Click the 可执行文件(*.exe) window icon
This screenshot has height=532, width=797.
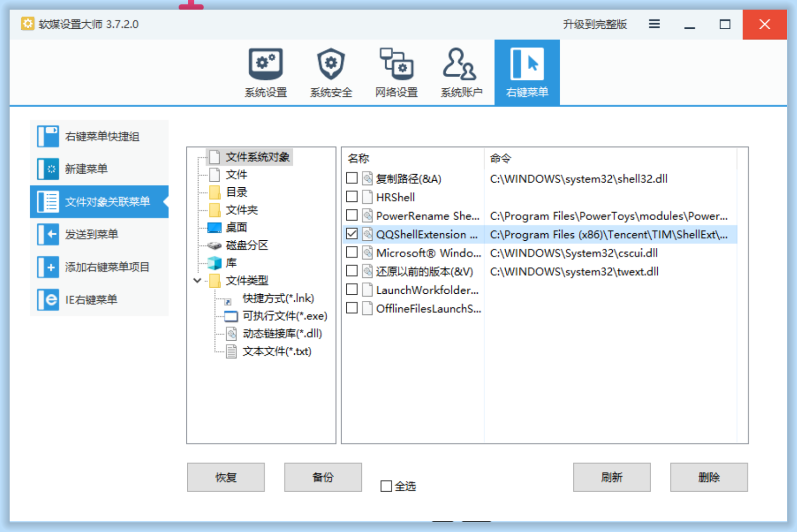[x=231, y=316]
